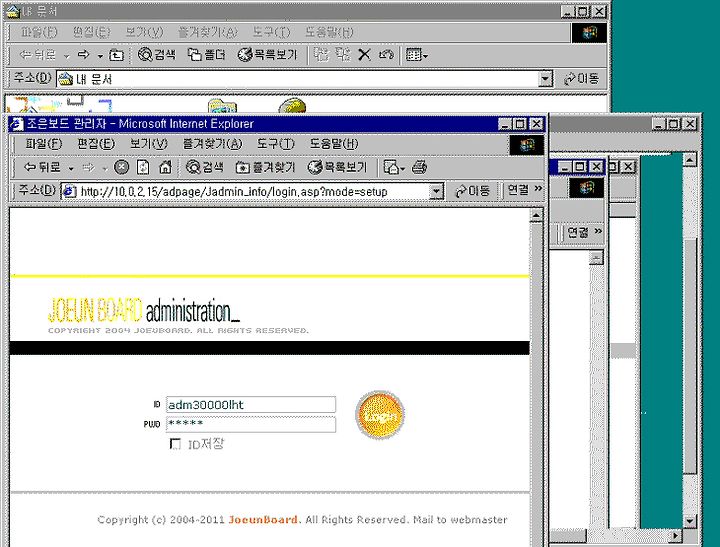Click the webmaster mail link
This screenshot has width=720, height=547.
[x=479, y=520]
